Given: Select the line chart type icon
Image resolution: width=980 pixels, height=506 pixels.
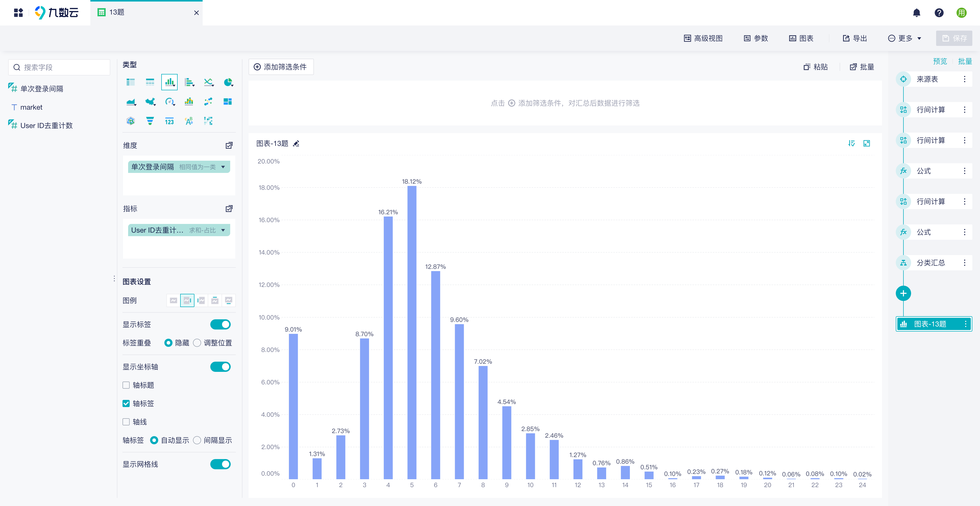Looking at the screenshot, I should (209, 82).
